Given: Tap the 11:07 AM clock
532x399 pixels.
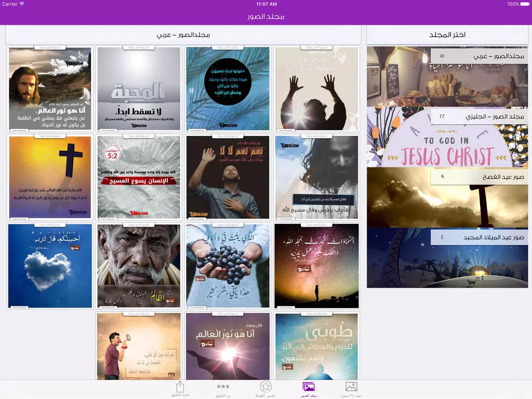Looking at the screenshot, I should [266, 4].
